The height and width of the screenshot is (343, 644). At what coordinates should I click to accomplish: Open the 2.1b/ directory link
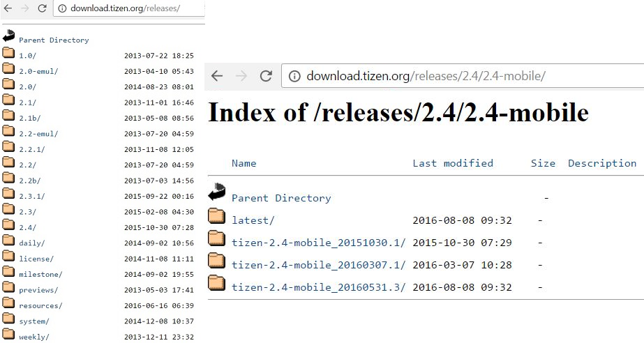(x=29, y=118)
